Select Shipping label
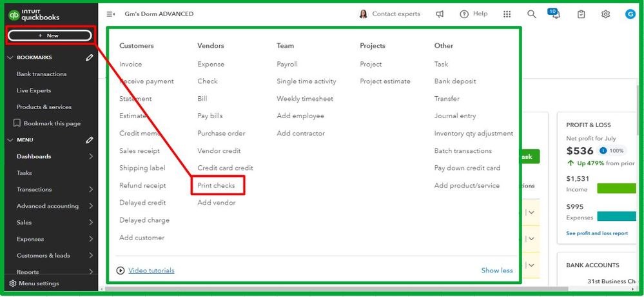The image size is (644, 297). [x=142, y=168]
